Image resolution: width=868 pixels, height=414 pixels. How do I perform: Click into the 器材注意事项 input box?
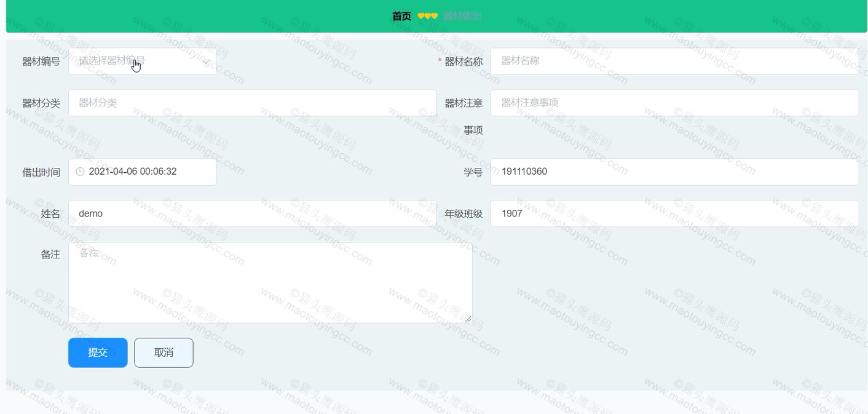pos(674,103)
